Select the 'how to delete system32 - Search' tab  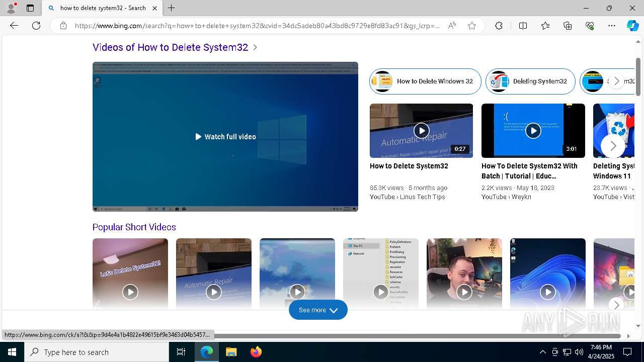click(x=102, y=8)
